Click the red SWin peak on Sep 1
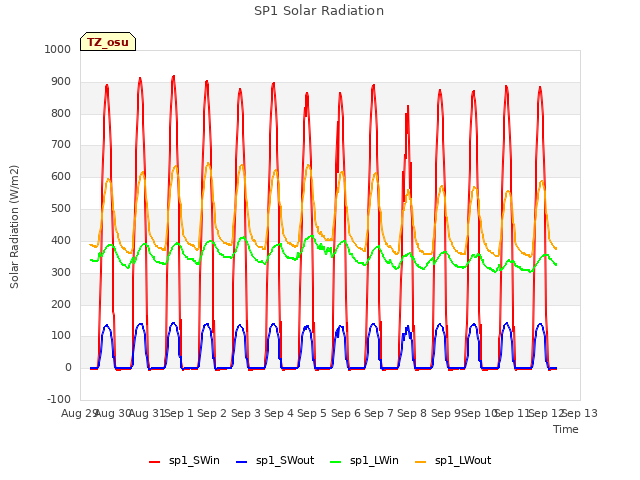640x480 pixels. pos(173,76)
